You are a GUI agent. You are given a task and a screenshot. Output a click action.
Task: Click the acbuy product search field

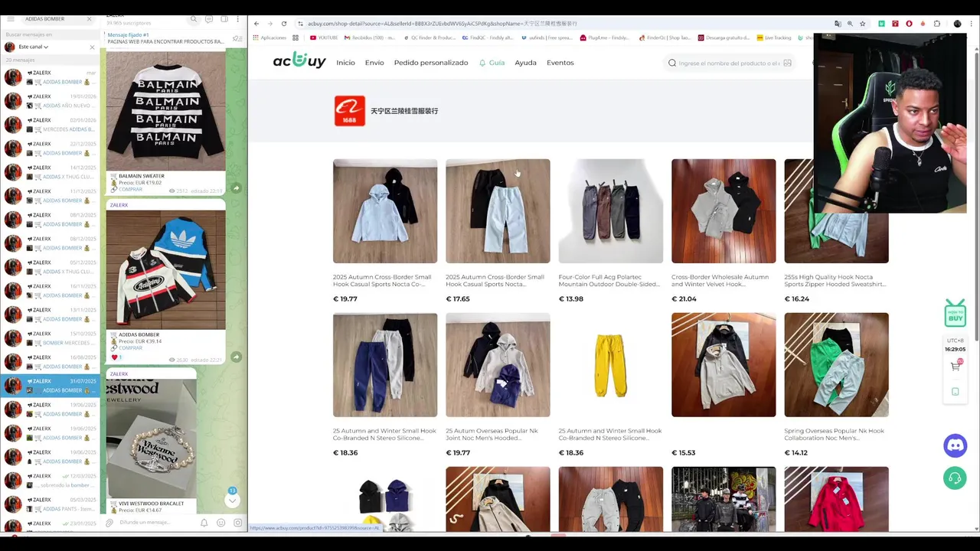pyautogui.click(x=727, y=63)
